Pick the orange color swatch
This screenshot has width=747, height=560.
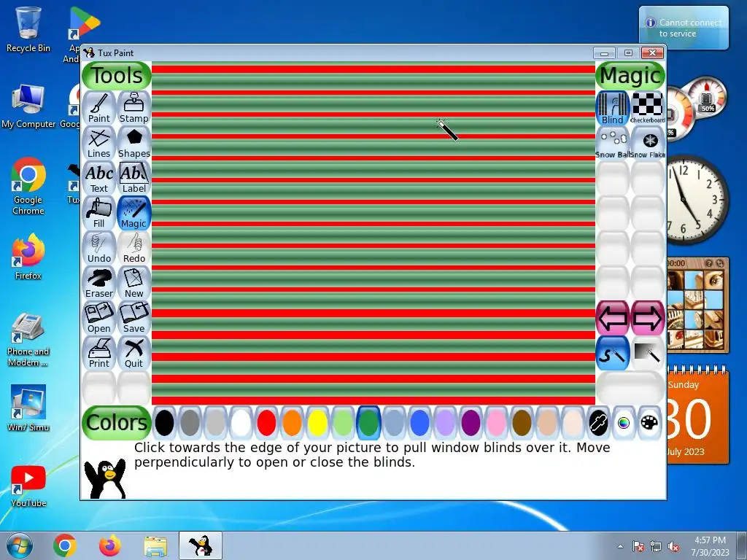coord(292,422)
